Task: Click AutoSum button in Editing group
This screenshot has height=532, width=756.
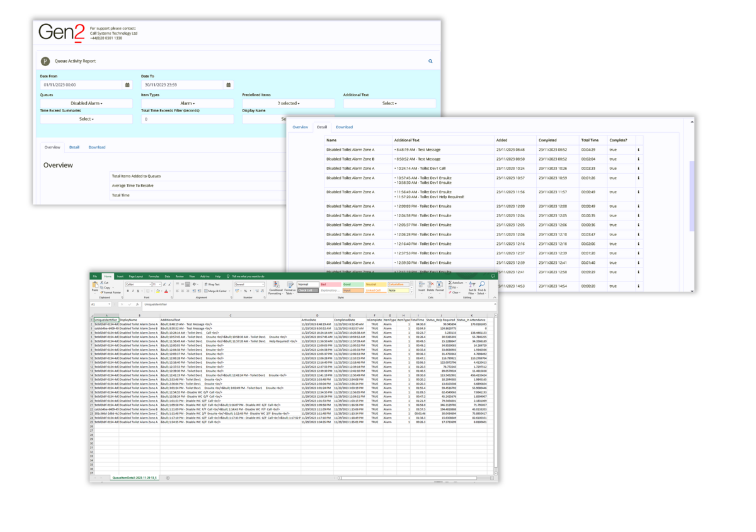Action: tap(455, 283)
